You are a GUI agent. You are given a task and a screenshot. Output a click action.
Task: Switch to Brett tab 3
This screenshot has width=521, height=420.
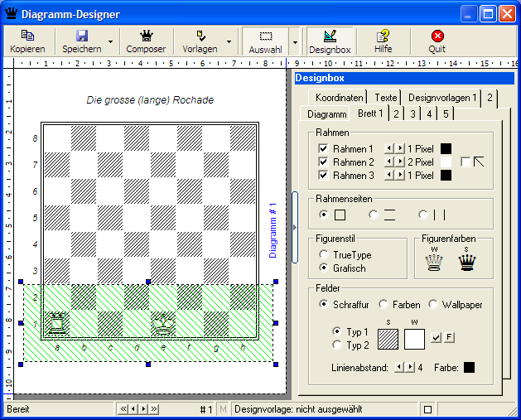[x=412, y=114]
